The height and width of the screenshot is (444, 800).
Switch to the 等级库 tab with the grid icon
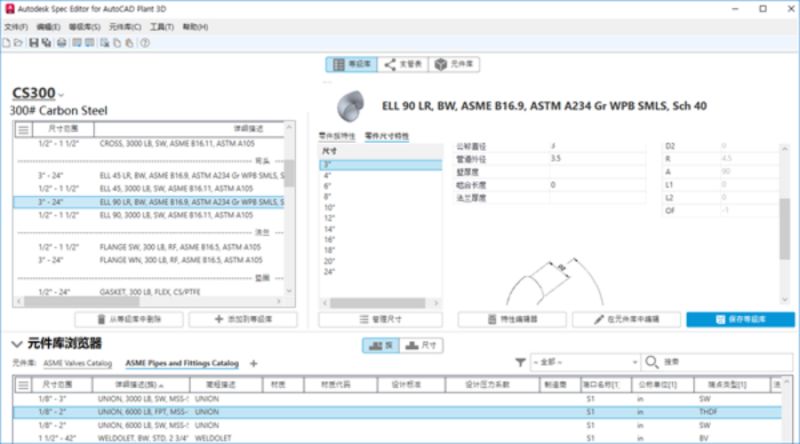352,64
